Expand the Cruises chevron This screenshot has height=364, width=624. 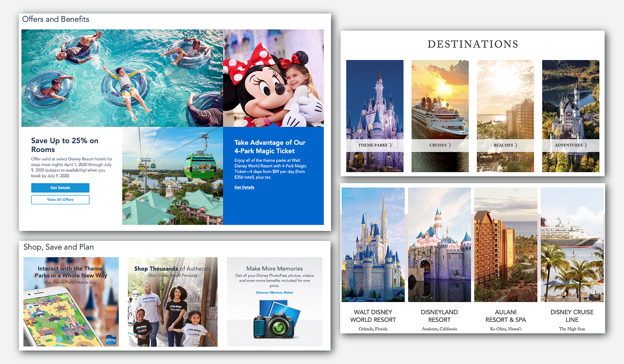(450, 145)
